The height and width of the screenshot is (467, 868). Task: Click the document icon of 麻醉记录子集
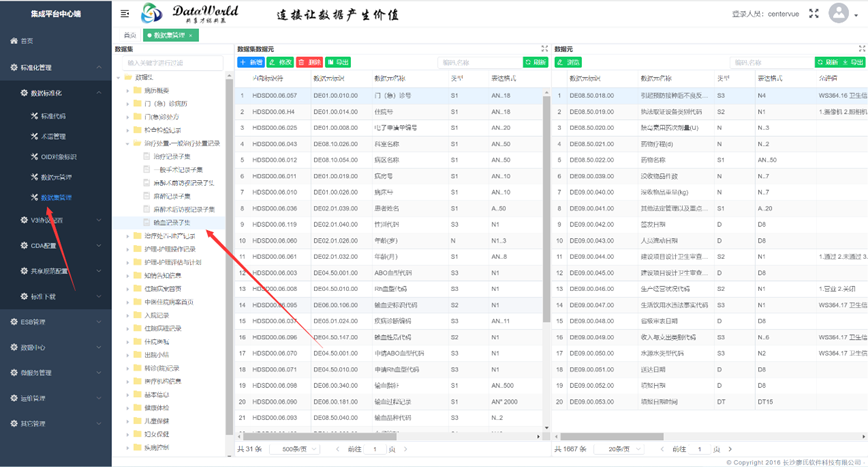(x=146, y=196)
